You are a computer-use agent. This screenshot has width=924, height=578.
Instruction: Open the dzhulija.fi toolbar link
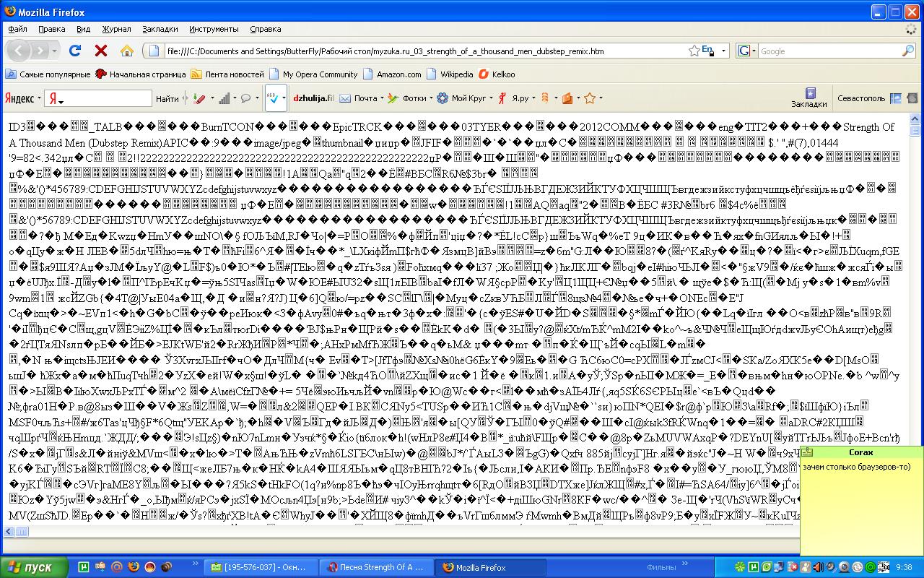pyautogui.click(x=313, y=98)
